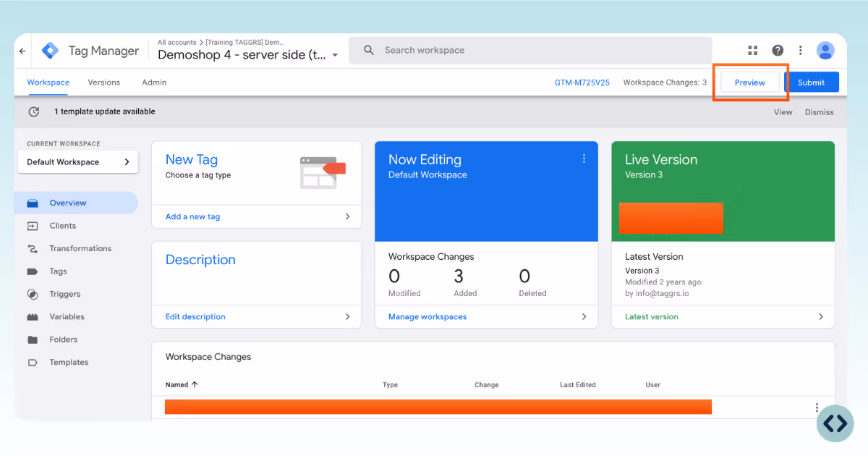The width and height of the screenshot is (868, 456).
Task: Click the Transformations sidebar icon
Action: click(33, 248)
